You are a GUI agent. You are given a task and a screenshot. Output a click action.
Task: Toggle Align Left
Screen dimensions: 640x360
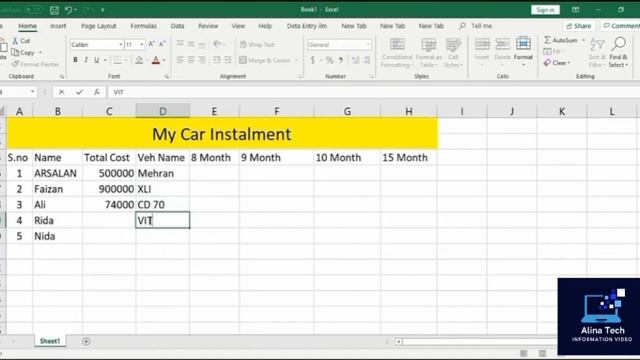[180, 60]
